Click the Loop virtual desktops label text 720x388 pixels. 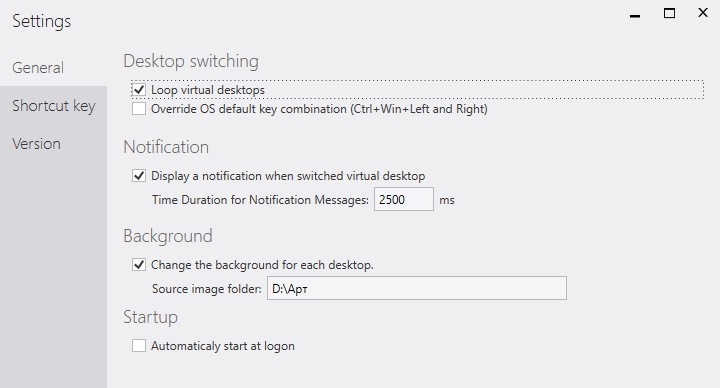[208, 90]
